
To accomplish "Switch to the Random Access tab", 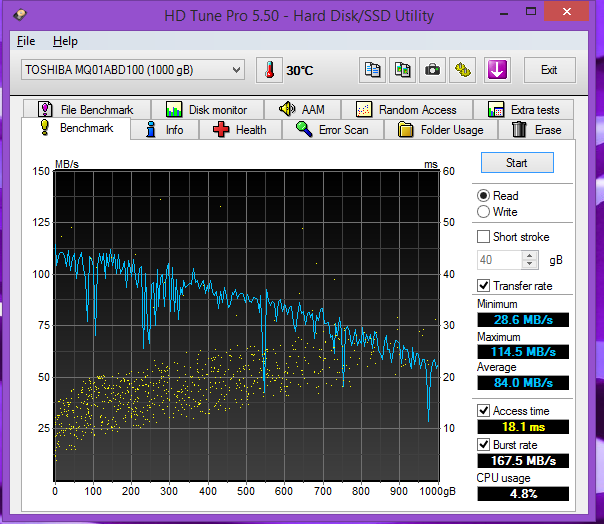I will pyautogui.click(x=407, y=109).
